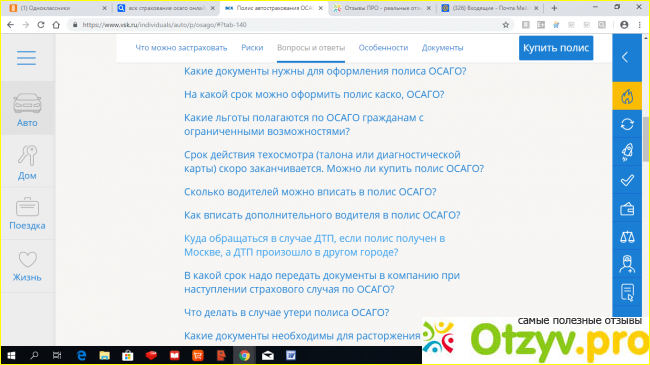Click the orange flame icon in right panel
Screen dimensions: 650x365
tap(627, 96)
